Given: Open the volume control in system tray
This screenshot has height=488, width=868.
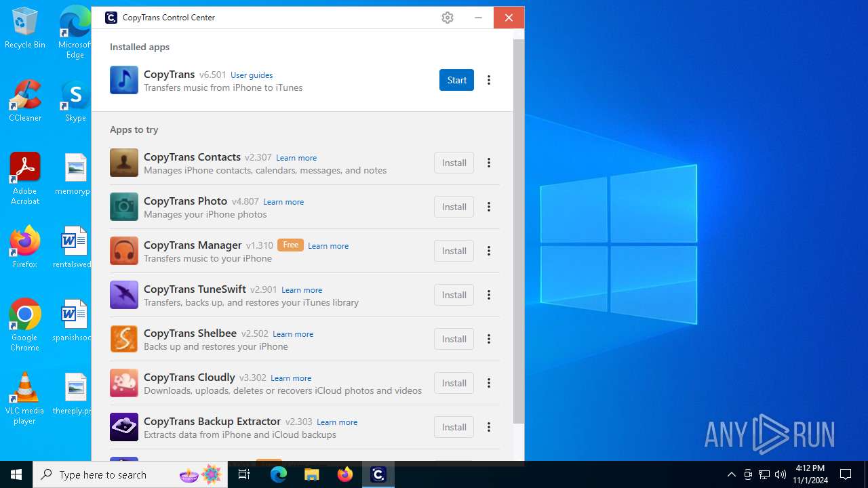Looking at the screenshot, I should click(x=781, y=474).
